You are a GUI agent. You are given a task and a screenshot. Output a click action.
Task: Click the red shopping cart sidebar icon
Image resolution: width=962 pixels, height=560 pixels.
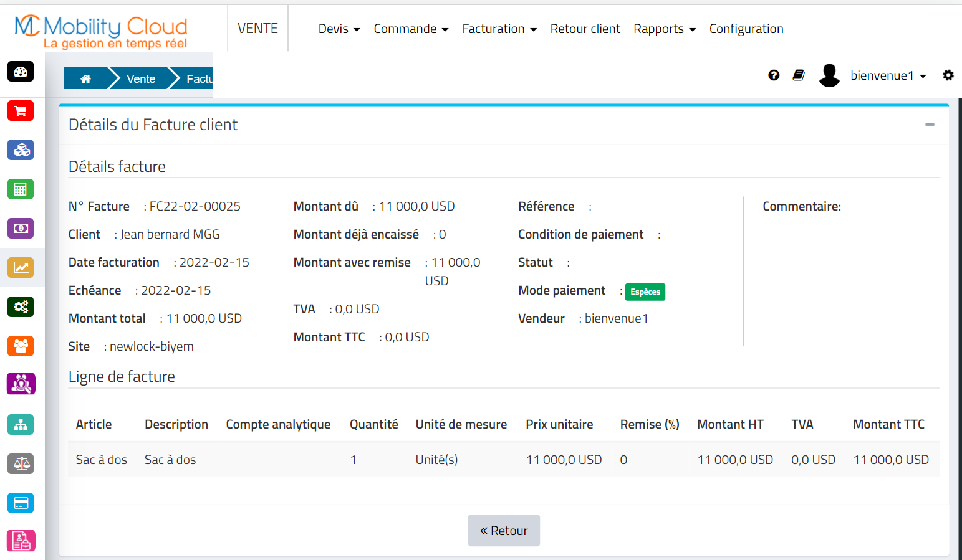coord(21,111)
